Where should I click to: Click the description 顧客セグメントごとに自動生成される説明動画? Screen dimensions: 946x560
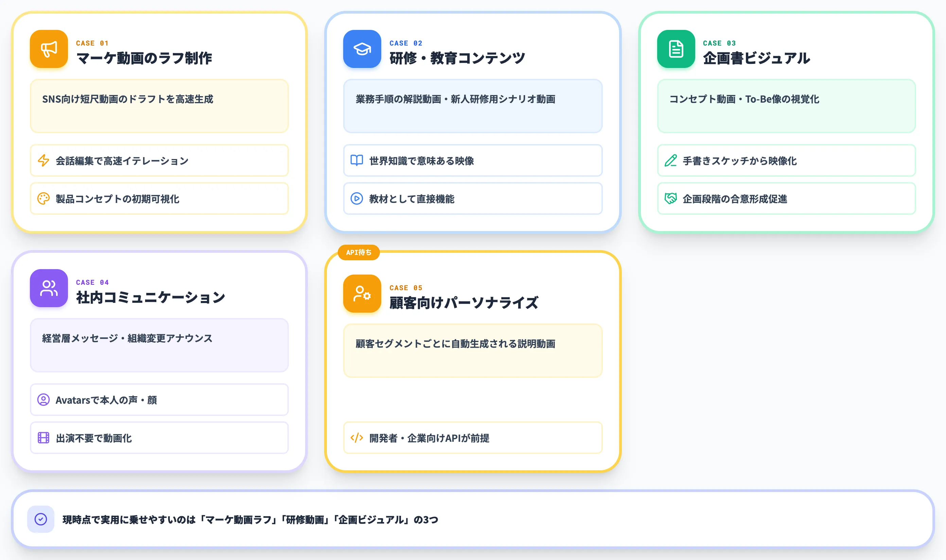click(455, 344)
